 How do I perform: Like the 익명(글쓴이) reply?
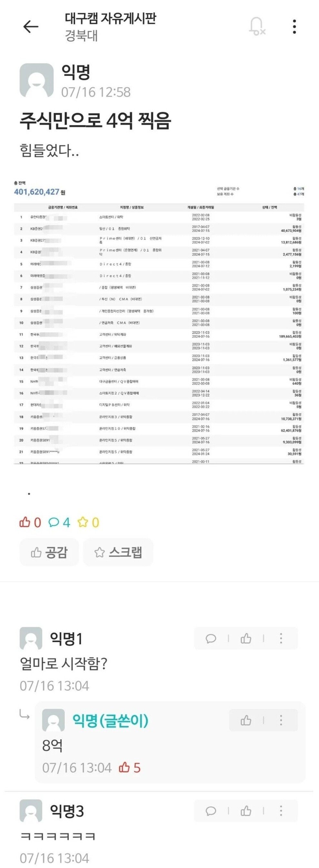(x=246, y=720)
